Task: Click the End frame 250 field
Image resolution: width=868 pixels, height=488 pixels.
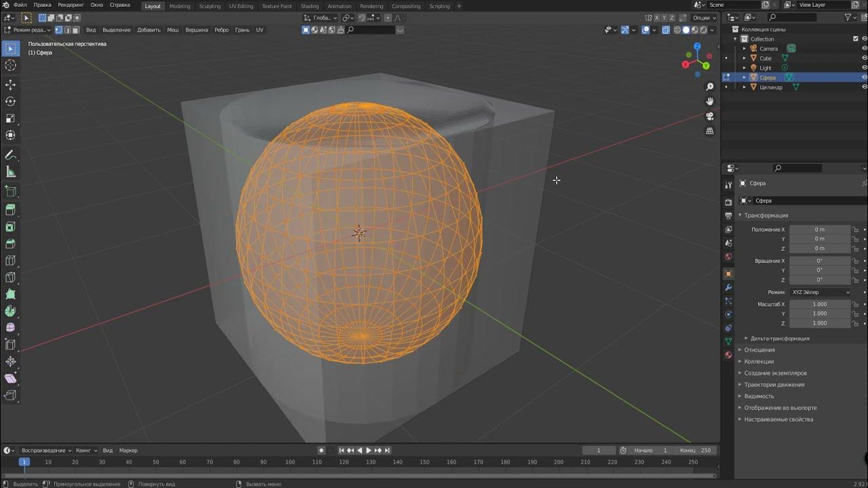Action: click(x=696, y=451)
